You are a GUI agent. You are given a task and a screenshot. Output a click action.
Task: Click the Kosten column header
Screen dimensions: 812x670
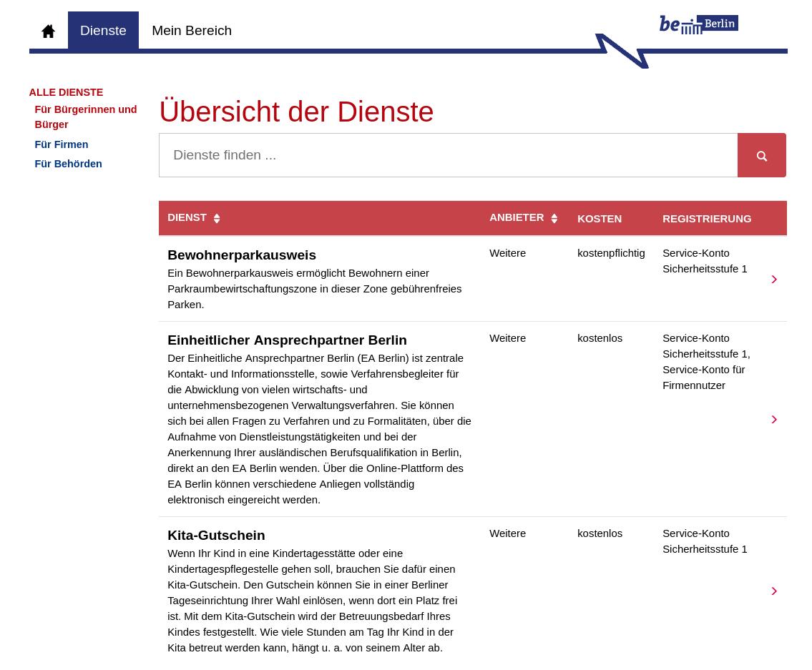599,219
